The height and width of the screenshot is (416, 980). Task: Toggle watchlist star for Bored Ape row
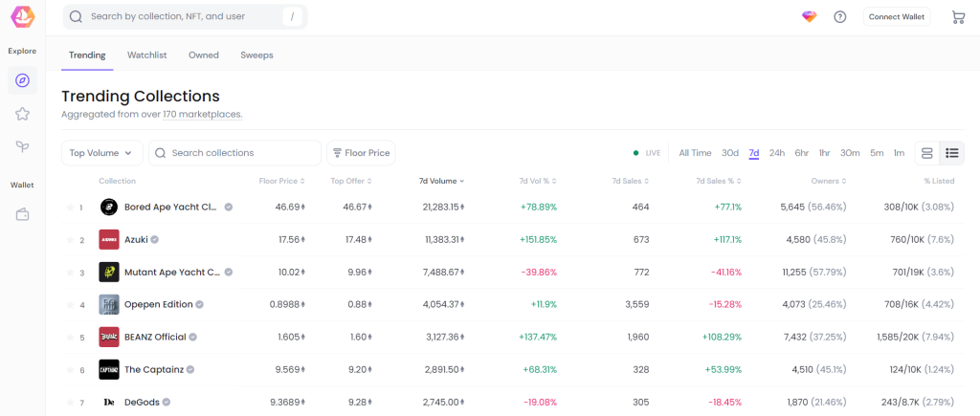coord(70,208)
